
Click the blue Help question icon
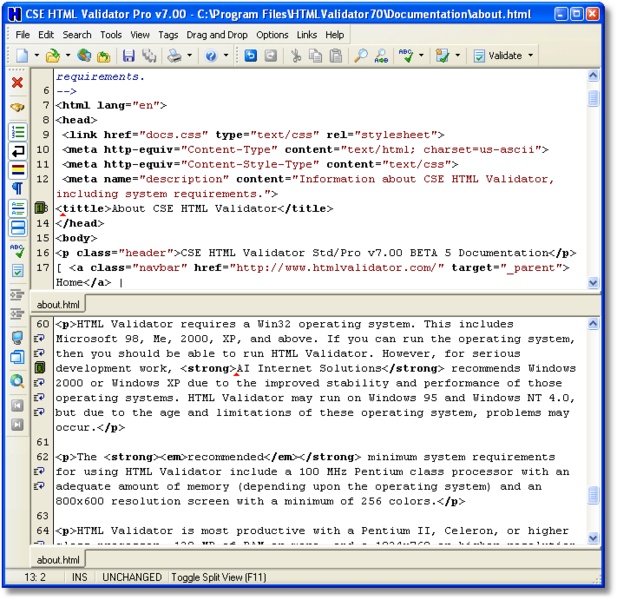(211, 56)
